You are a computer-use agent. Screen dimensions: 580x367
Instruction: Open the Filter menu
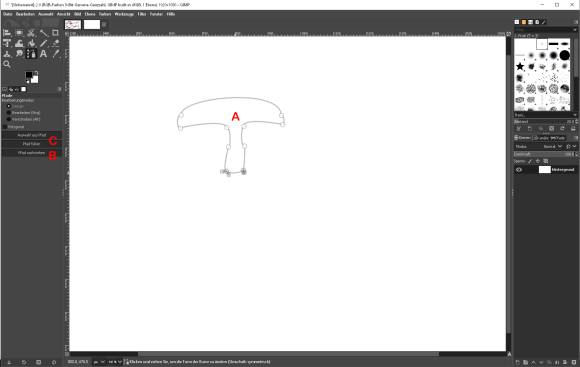[142, 14]
